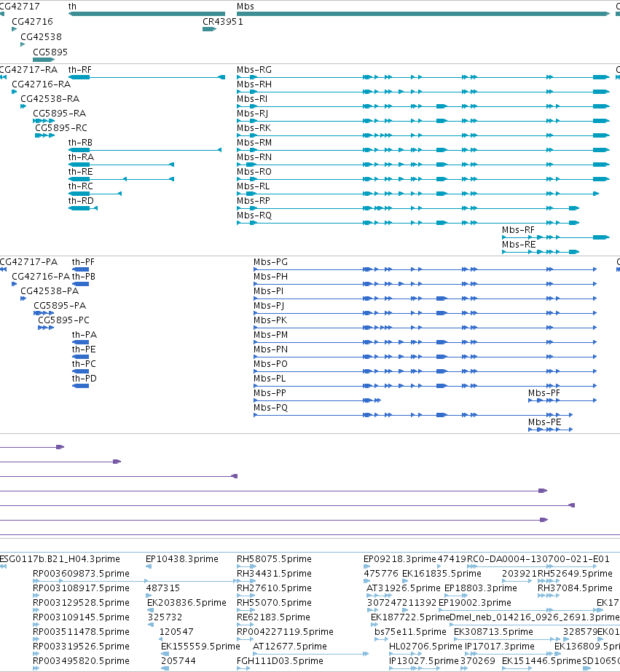Click EST bs75e11.5prime
This screenshot has width=620, height=672.
click(x=381, y=639)
